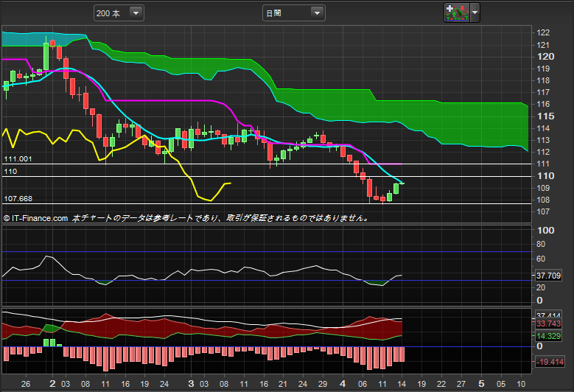Click date axis label 10
This screenshot has height=392, width=574.
(521, 384)
